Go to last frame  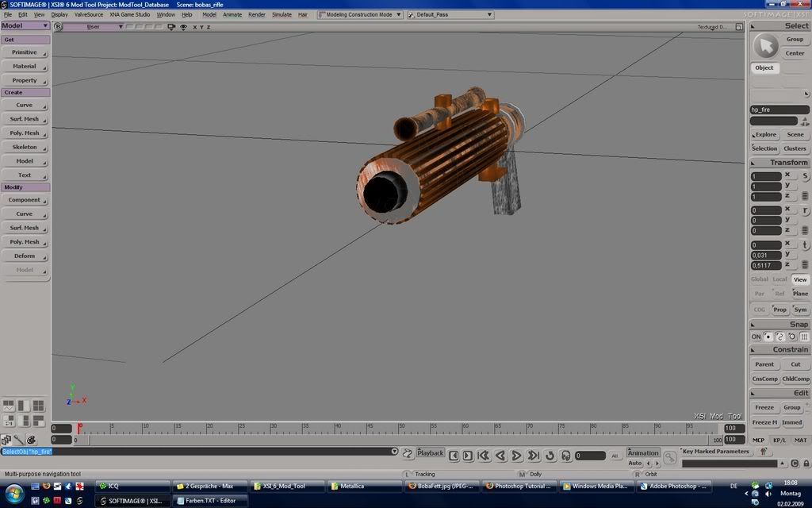533,456
